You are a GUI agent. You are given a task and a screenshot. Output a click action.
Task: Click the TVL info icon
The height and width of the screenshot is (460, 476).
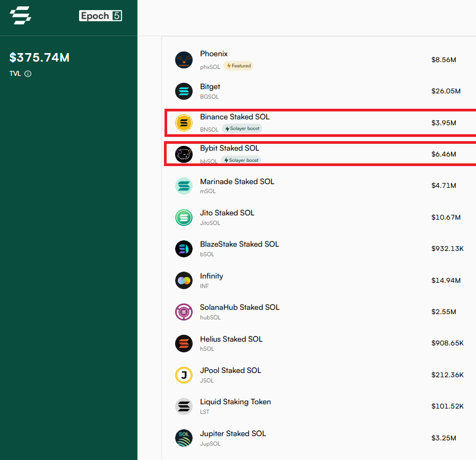pos(28,74)
